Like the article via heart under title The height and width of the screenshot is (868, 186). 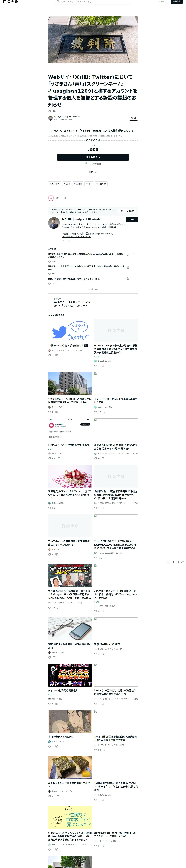click(50, 111)
